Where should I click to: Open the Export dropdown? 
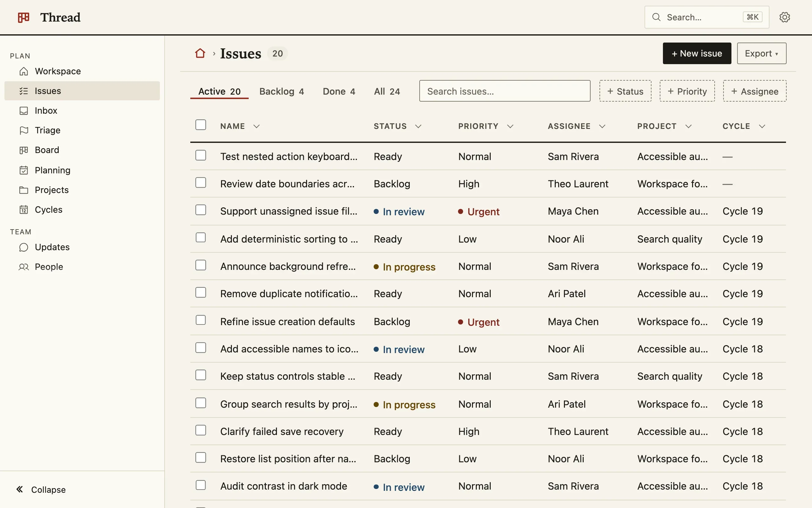pos(761,53)
